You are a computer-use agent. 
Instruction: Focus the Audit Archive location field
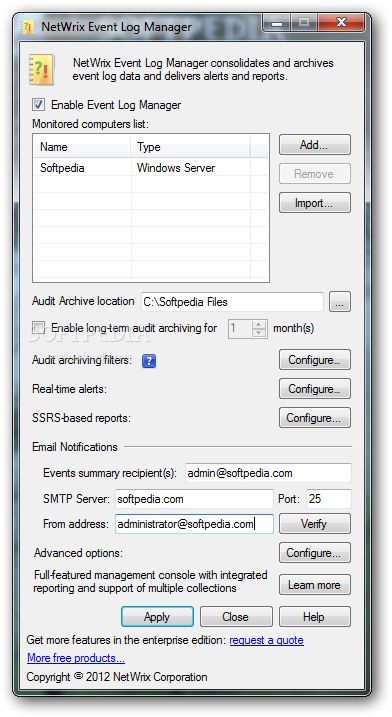click(x=232, y=302)
